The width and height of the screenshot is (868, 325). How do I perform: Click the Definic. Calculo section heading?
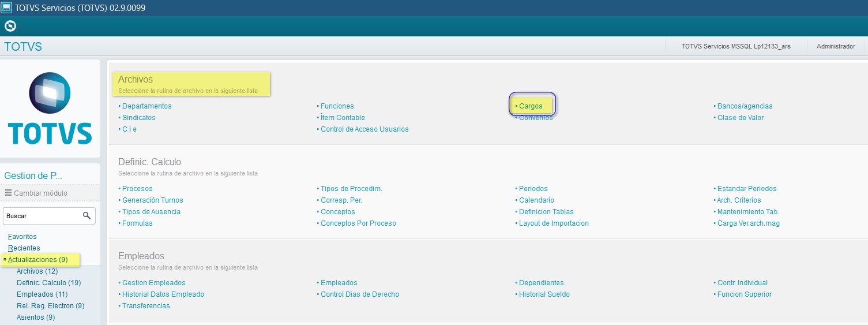tap(149, 162)
